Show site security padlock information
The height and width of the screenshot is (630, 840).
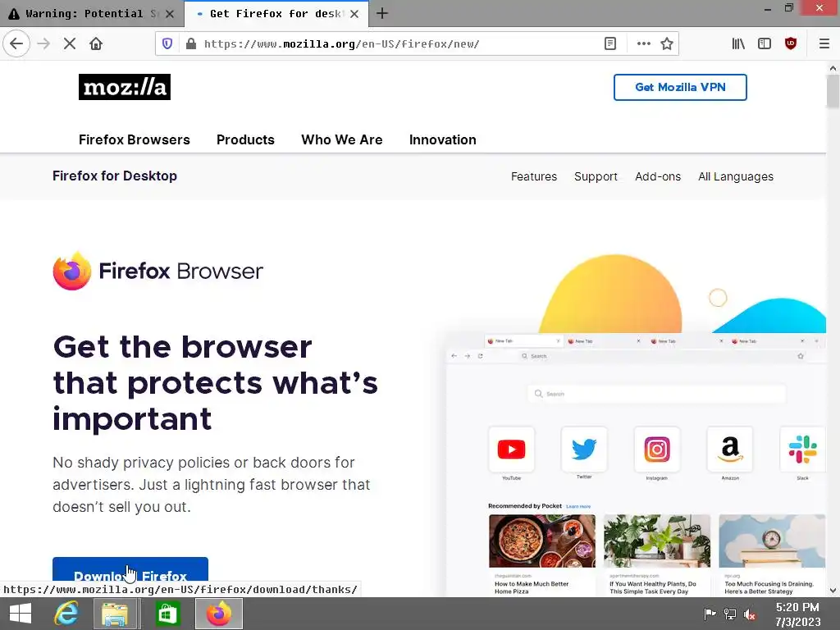coord(190,43)
